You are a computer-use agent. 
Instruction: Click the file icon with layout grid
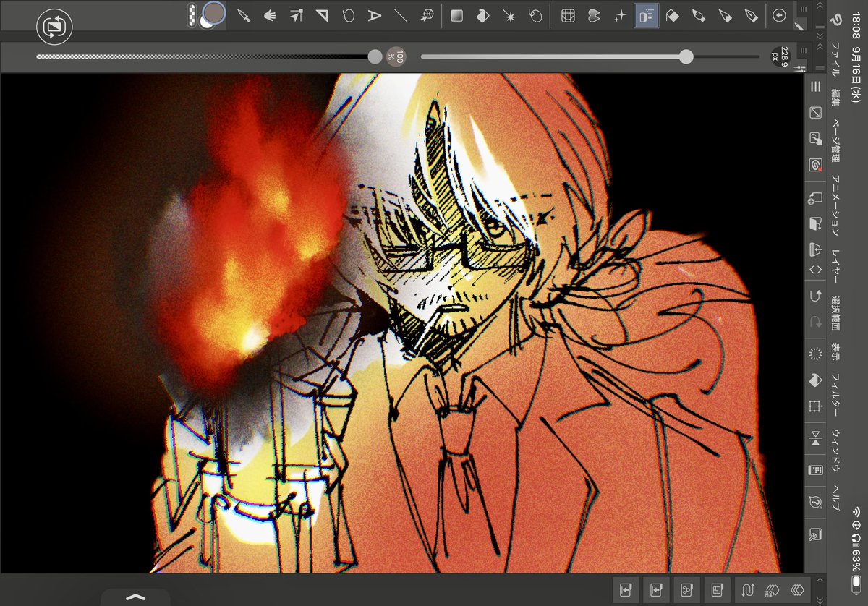pyautogui.click(x=717, y=589)
